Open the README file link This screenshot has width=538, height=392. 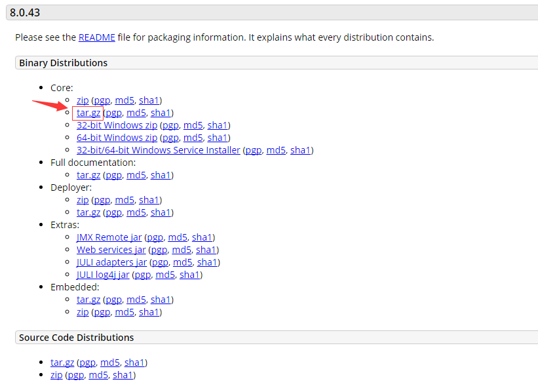point(96,37)
